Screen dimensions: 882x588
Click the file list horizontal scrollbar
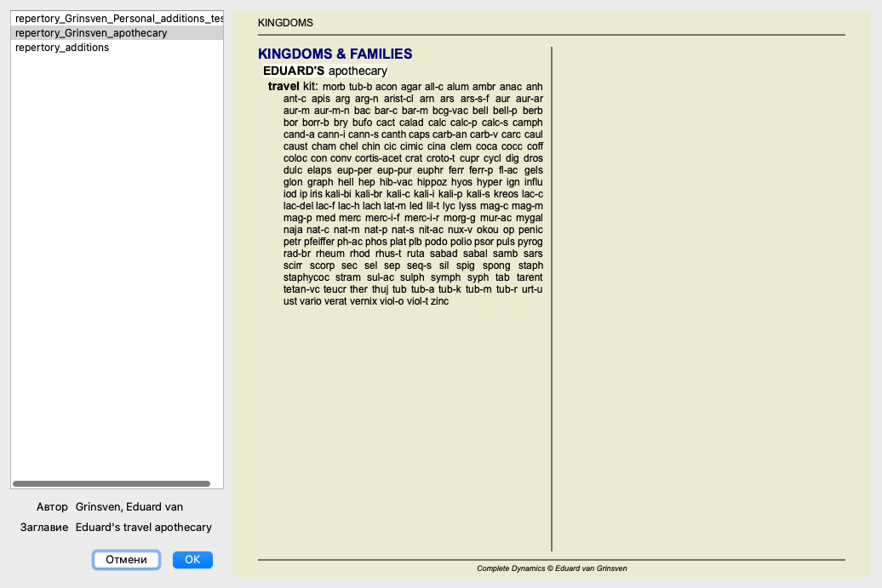click(112, 483)
